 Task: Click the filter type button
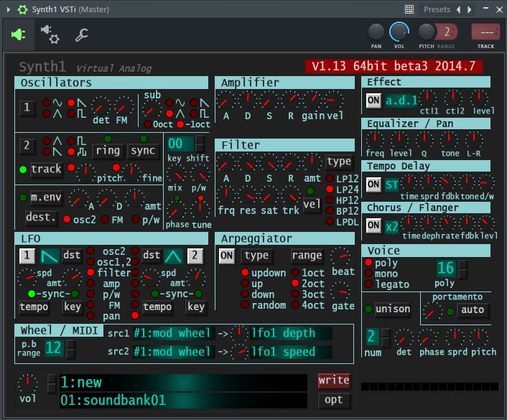tap(339, 161)
